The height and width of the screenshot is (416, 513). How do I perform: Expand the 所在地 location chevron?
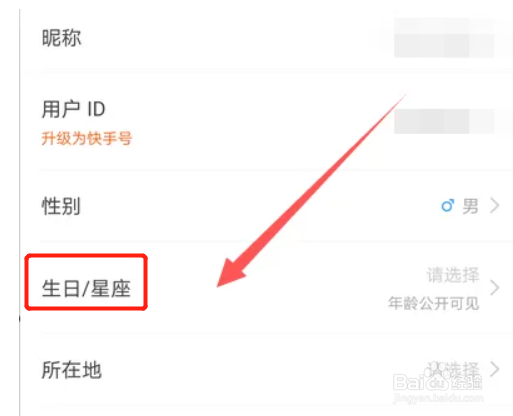click(x=495, y=369)
